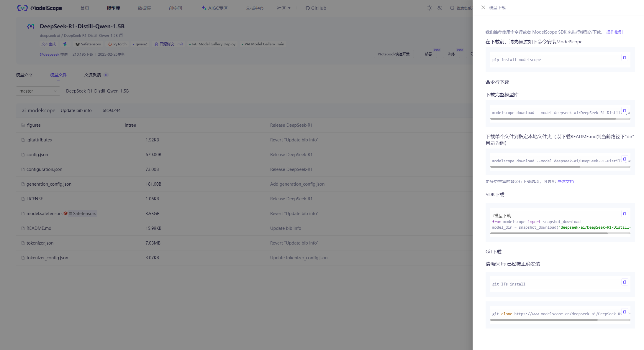The height and width of the screenshot is (350, 644).
Task: Copy the pip install modelscope command
Action: (624, 57)
